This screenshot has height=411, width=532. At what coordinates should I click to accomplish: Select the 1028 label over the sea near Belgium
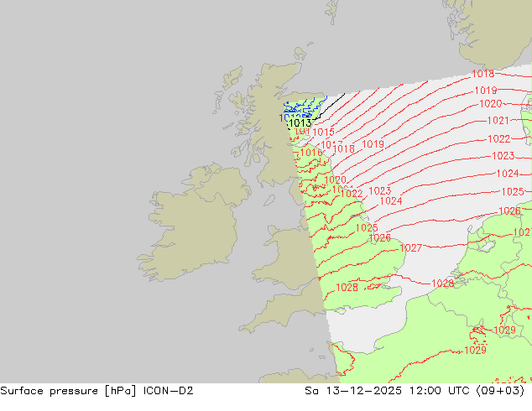(442, 284)
